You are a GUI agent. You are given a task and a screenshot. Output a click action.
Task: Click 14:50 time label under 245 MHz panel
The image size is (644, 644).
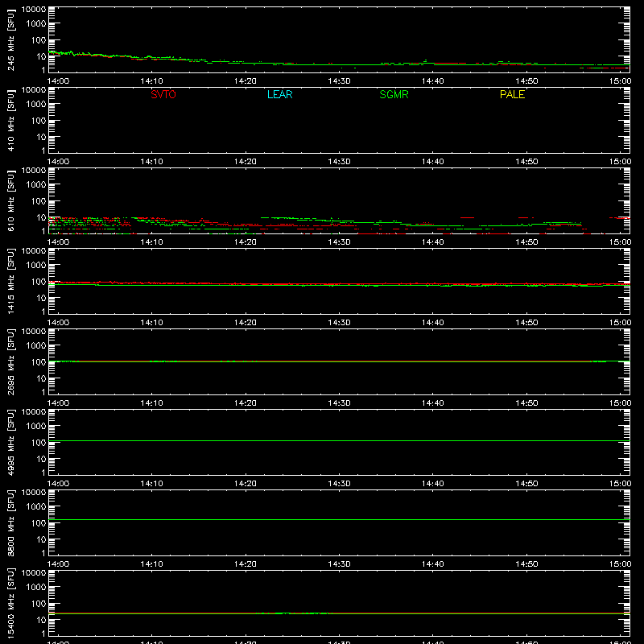pyautogui.click(x=526, y=81)
